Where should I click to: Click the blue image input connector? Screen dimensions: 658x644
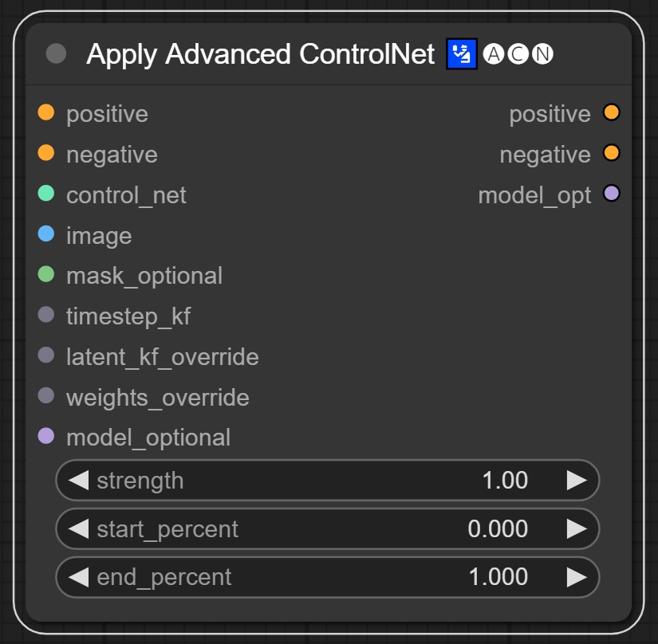click(46, 234)
